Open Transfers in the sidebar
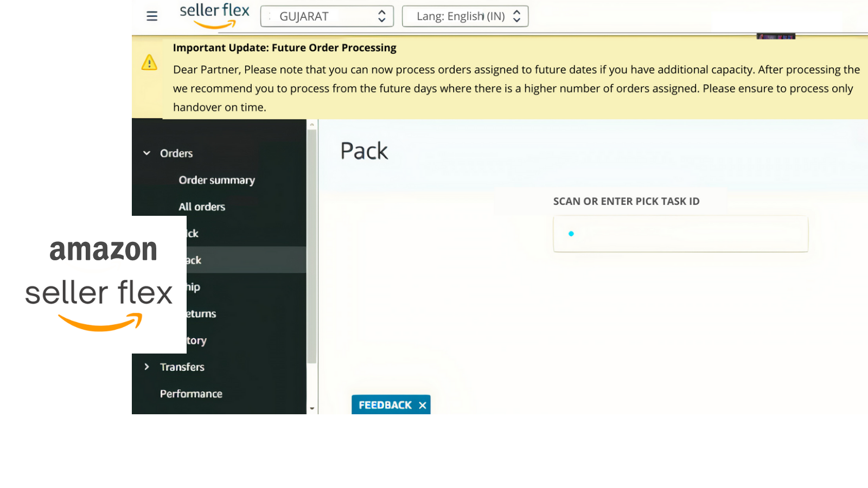The width and height of the screenshot is (868, 488). [182, 367]
